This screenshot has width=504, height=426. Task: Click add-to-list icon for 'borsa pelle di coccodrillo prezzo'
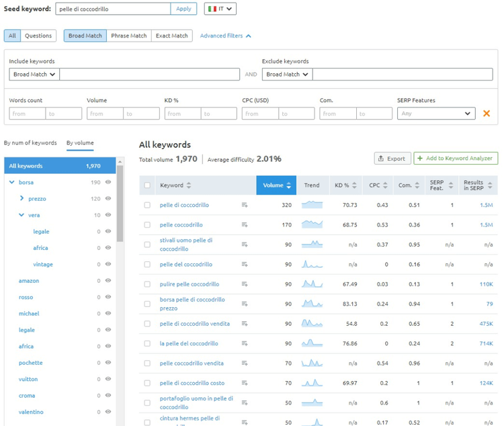[245, 304]
